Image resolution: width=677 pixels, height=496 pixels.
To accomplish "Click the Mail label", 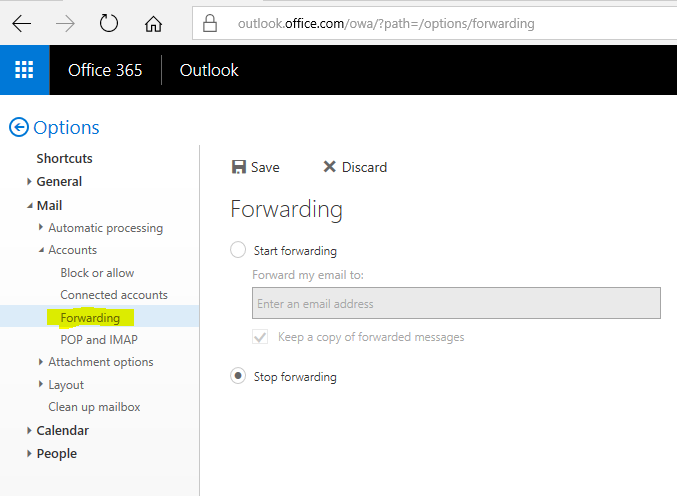I will pos(49,205).
